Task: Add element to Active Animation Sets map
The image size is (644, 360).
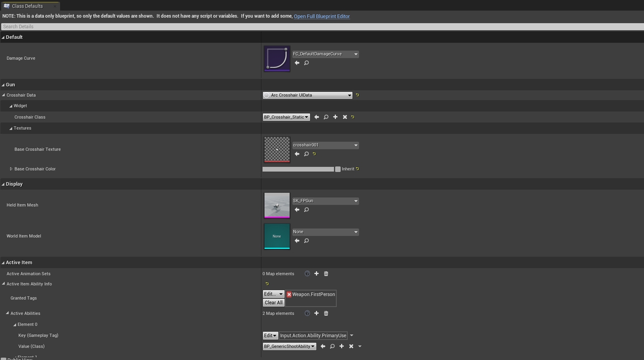Action: (316, 274)
